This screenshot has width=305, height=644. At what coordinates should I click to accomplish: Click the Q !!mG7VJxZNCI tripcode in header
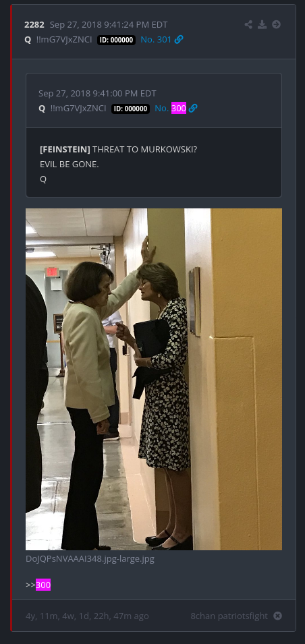click(x=58, y=39)
